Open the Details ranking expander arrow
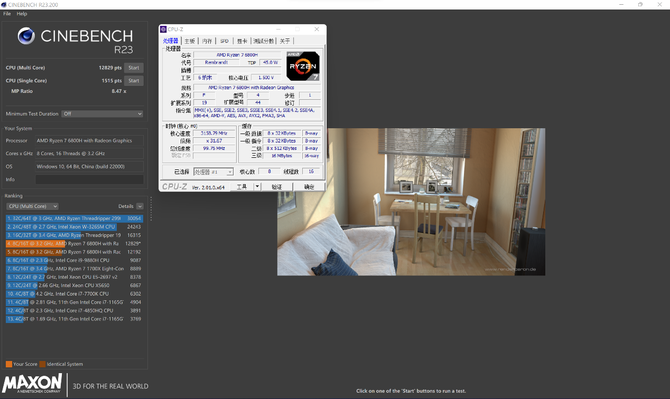Image resolution: width=670 pixels, height=399 pixels. 140,206
